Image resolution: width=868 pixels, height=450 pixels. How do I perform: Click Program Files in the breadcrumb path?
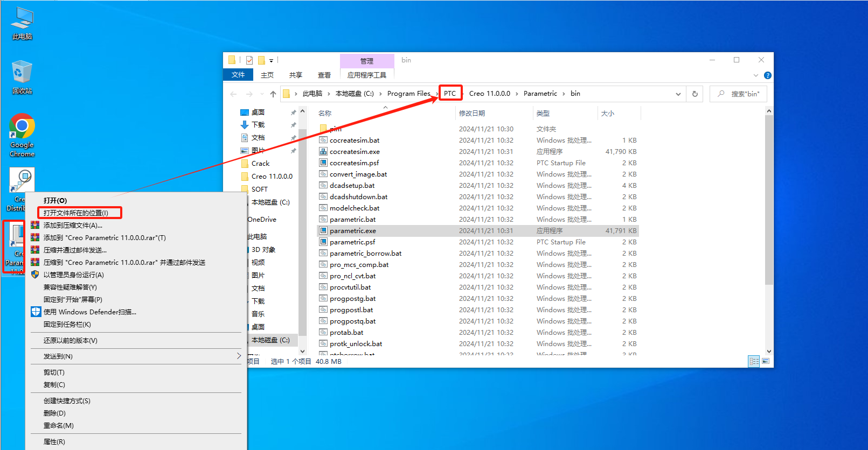click(408, 94)
